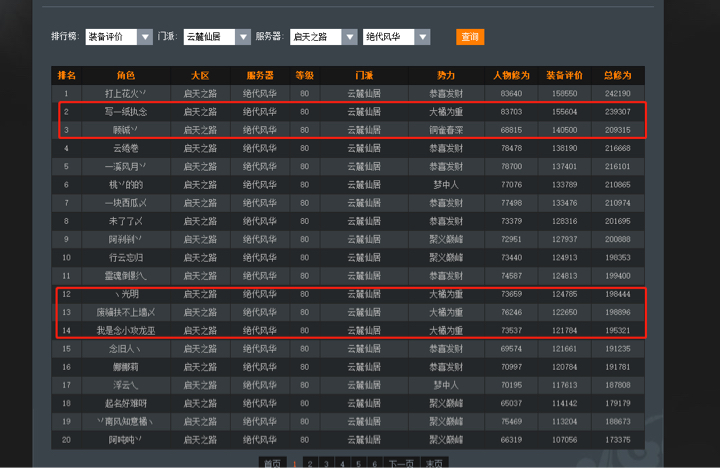
Task: Jump to 末页 last page
Action: coord(434,463)
